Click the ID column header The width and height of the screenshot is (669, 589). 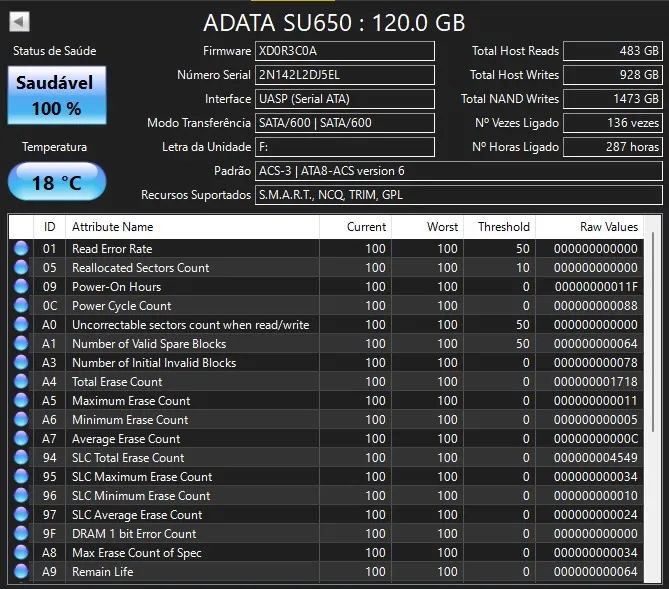click(x=49, y=227)
